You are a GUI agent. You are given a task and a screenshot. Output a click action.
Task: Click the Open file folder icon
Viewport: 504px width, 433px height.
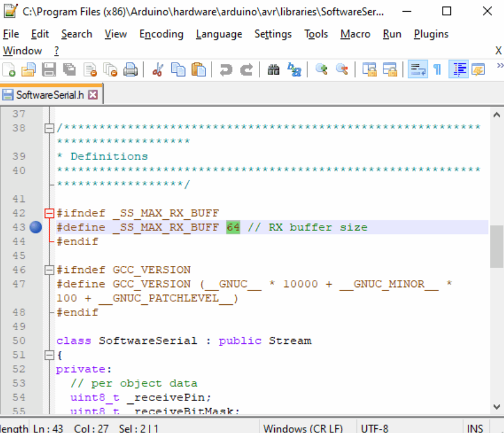pos(28,70)
